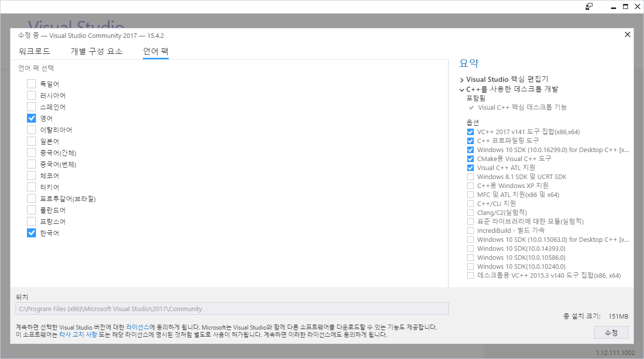
Task: Uncheck the 한국어 language pack
Action: [x=31, y=233]
